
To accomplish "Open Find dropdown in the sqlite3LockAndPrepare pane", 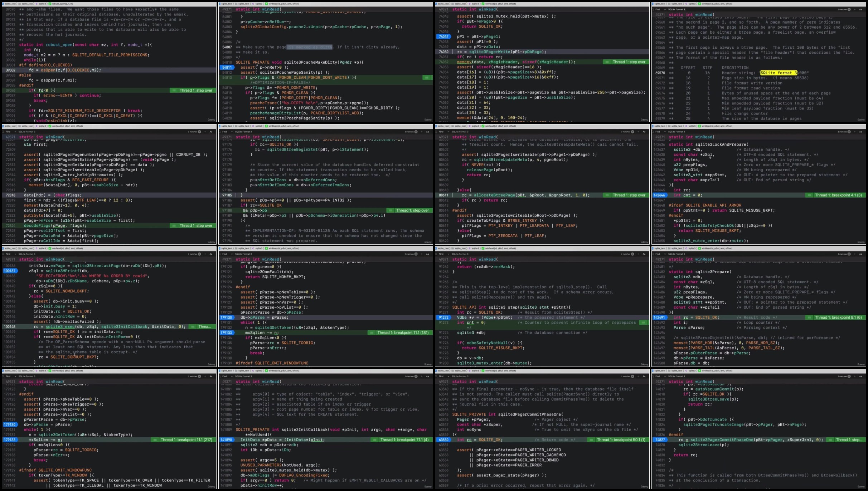I will pyautogui.click(x=665, y=132).
